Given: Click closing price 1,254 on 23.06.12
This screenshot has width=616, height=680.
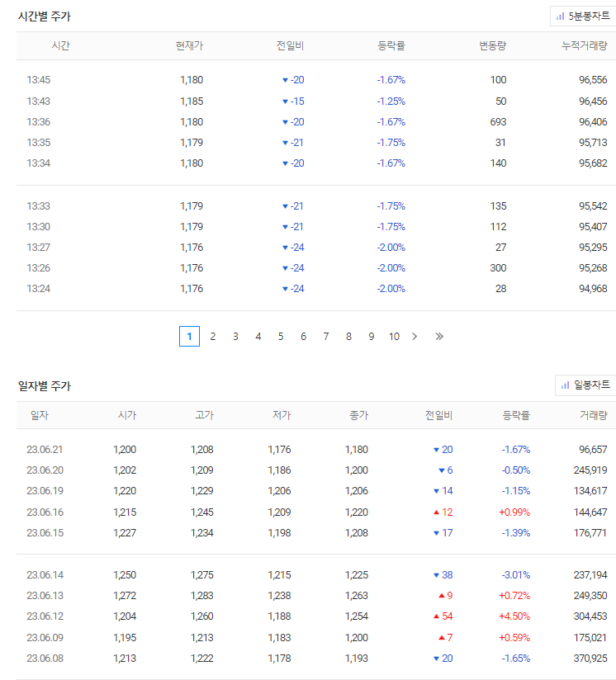Looking at the screenshot, I should [x=357, y=616].
